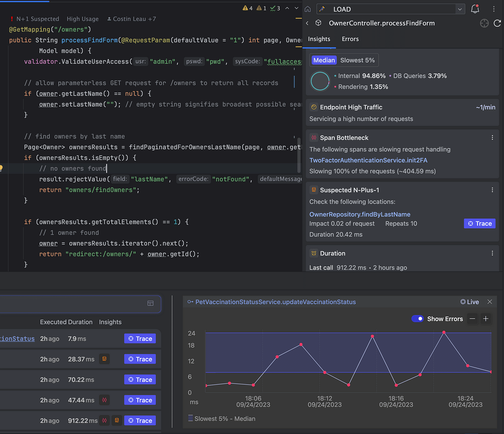Click the Span Bottleneck icon
The height and width of the screenshot is (434, 504).
314,138
